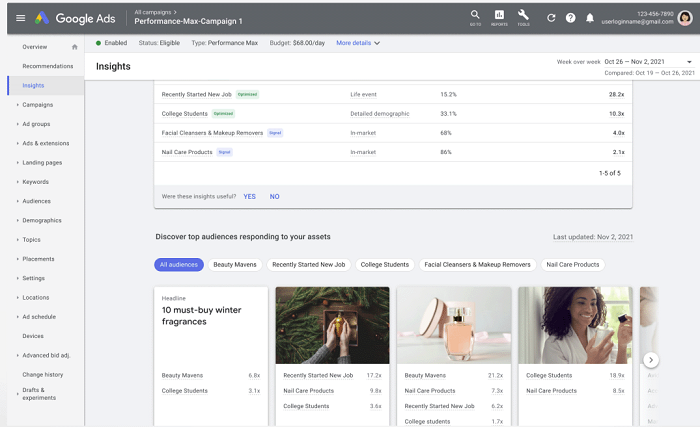
Task: Open Placements in sidebar
Action: click(x=38, y=259)
